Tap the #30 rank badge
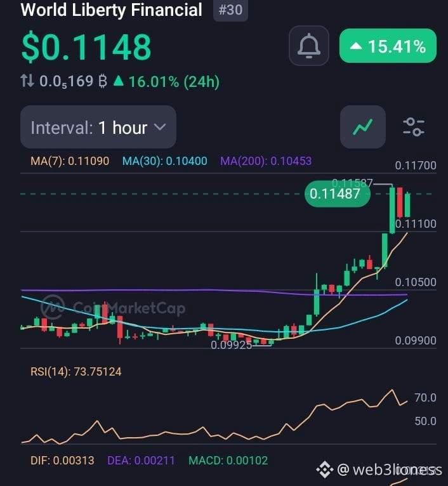 (230, 10)
